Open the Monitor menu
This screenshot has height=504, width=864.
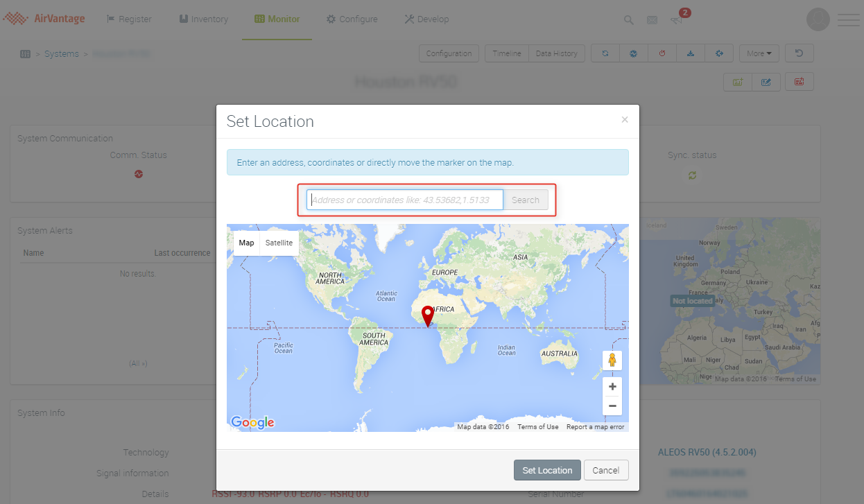[277, 19]
